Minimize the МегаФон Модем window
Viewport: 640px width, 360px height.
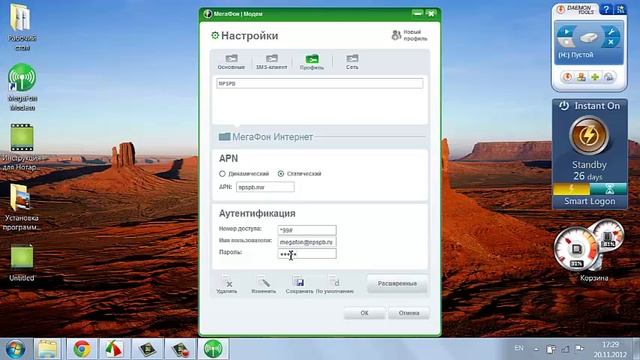[418, 13]
